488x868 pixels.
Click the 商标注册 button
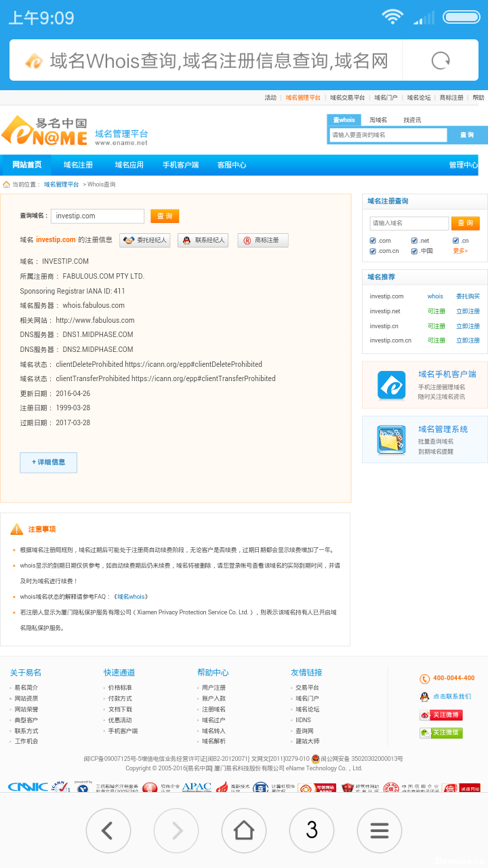click(263, 240)
